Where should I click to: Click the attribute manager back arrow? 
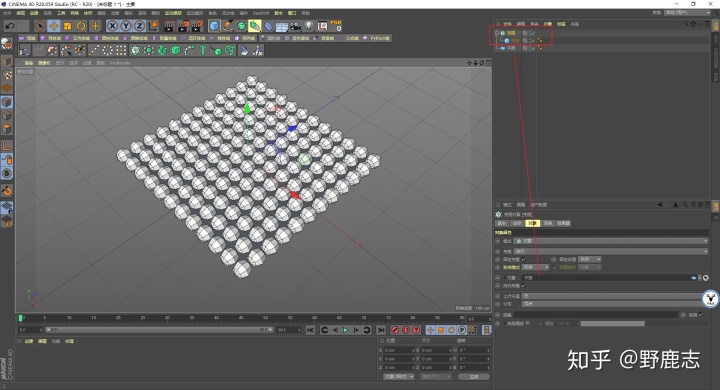pyautogui.click(x=660, y=205)
